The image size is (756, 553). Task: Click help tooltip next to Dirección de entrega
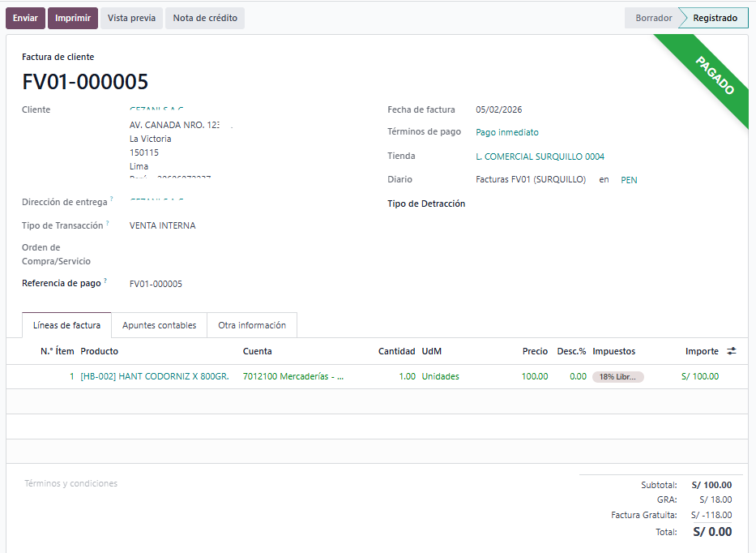click(112, 199)
